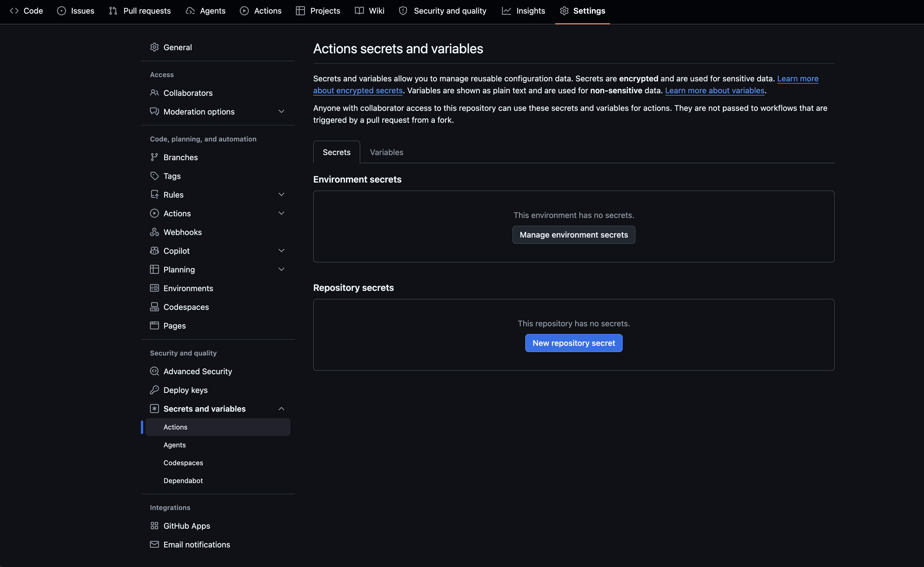
Task: Open Learn more about variables link
Action: point(715,90)
